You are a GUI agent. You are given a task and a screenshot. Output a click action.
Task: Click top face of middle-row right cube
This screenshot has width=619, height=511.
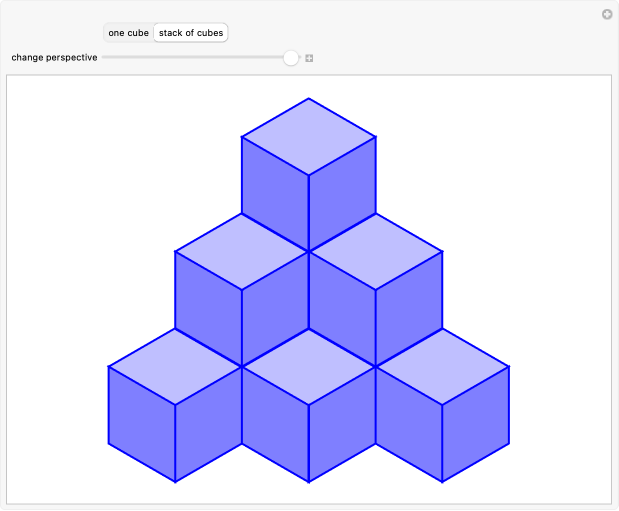point(376,251)
